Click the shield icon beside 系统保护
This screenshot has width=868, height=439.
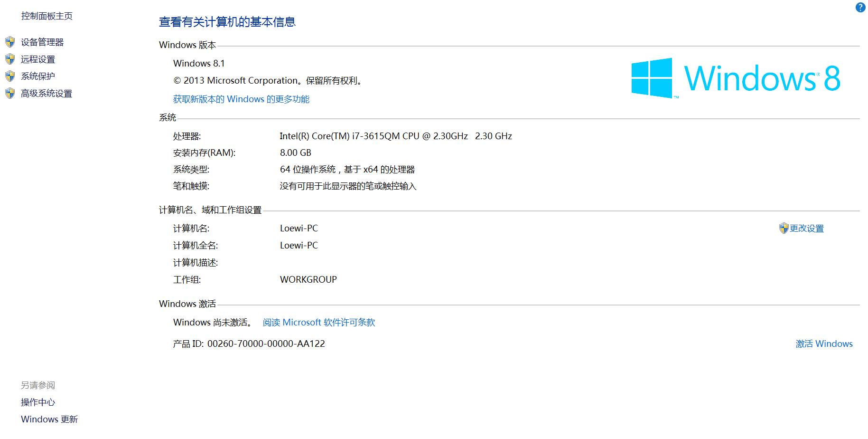pos(10,76)
